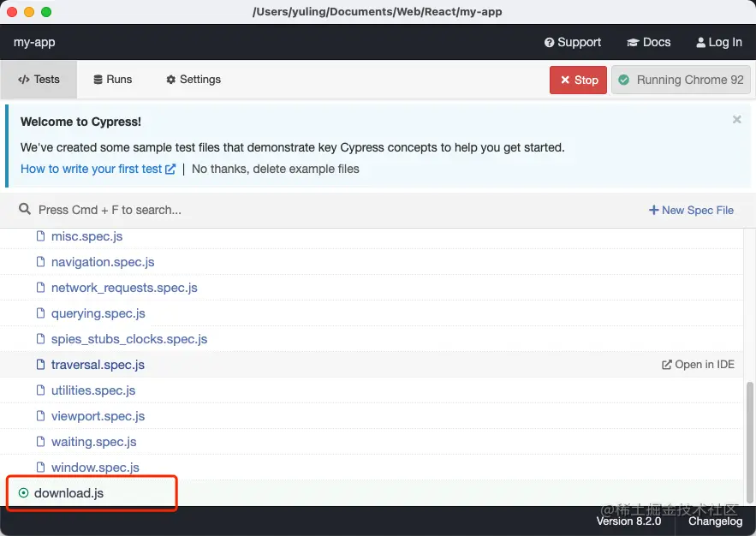Open window.spec.js
Screen dimensions: 756x536
(x=95, y=468)
